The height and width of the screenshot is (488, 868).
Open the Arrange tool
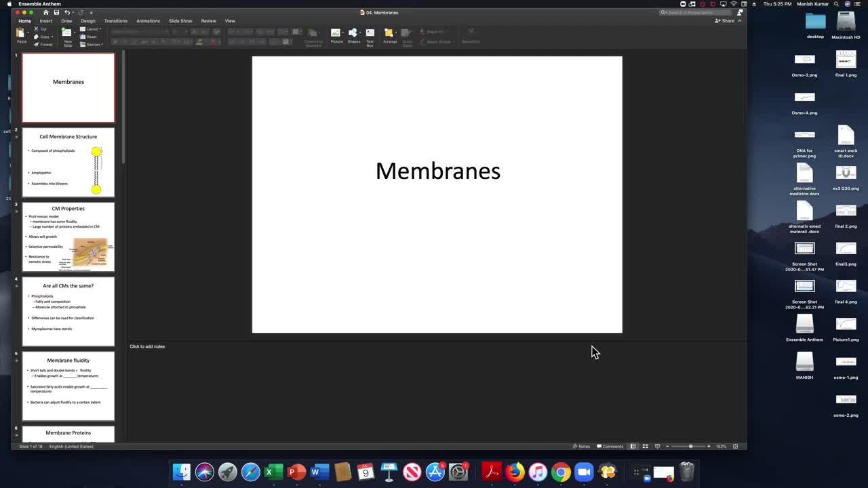tap(390, 35)
